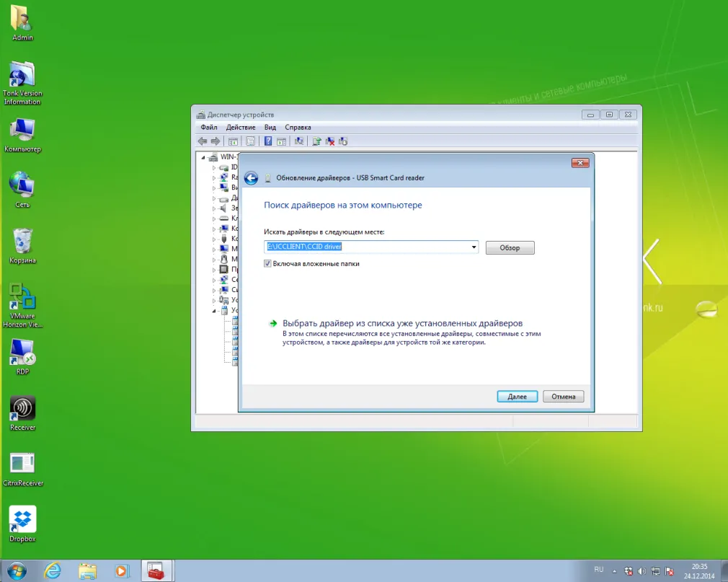
Task: Click the Forward arrow toolbar icon in Device Manager
Action: [215, 141]
